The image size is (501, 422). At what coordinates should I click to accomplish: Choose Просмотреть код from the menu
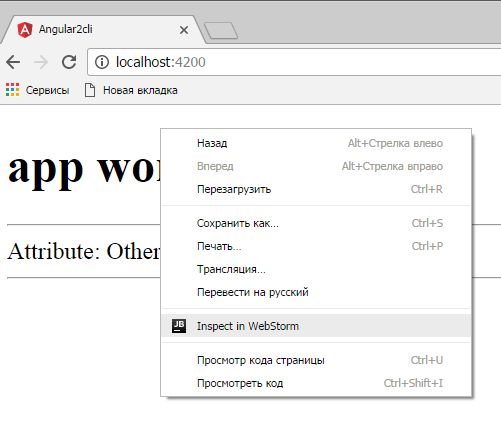316,383
